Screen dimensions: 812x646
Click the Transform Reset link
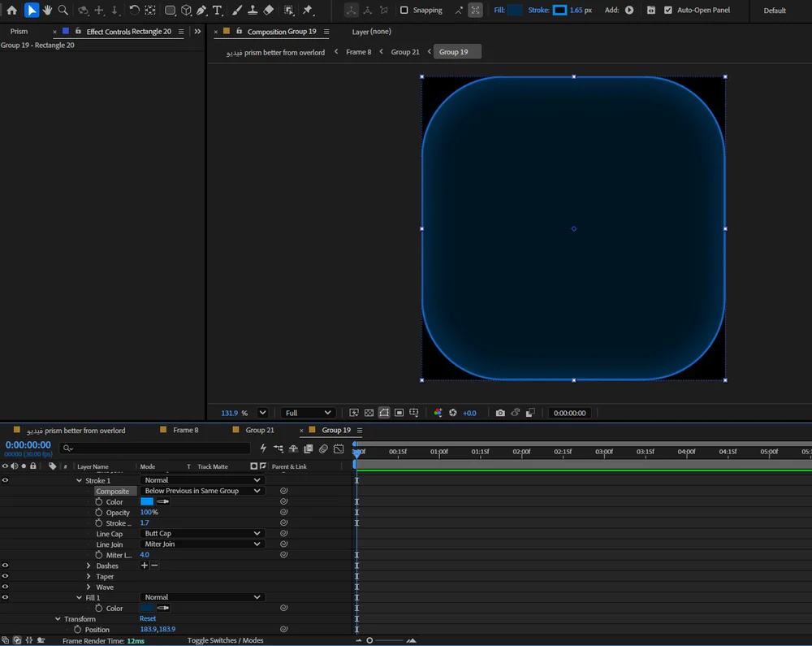148,618
